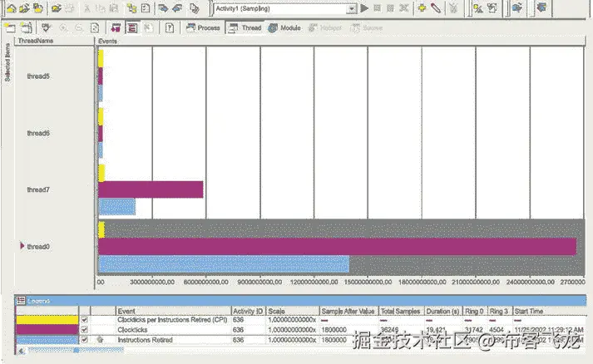Click the third yellow stacked-folder icon in the top toolbar
Screen dimensions: 593x364
tap(37, 8)
